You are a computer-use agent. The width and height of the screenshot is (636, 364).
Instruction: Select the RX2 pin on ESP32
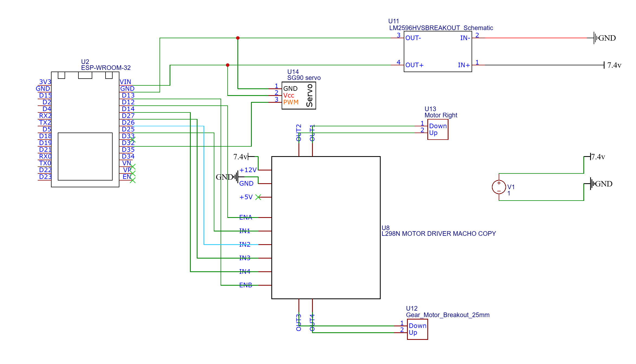pos(45,116)
